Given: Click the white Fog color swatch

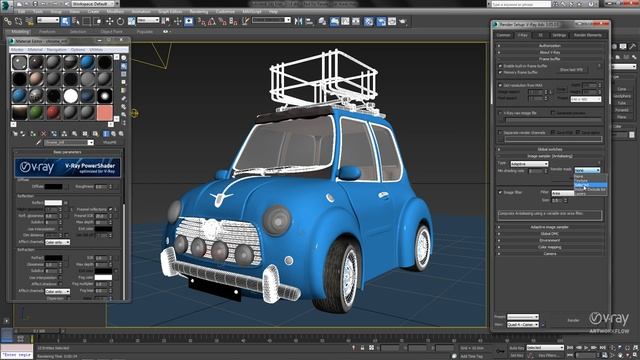Looking at the screenshot, I should 103,277.
